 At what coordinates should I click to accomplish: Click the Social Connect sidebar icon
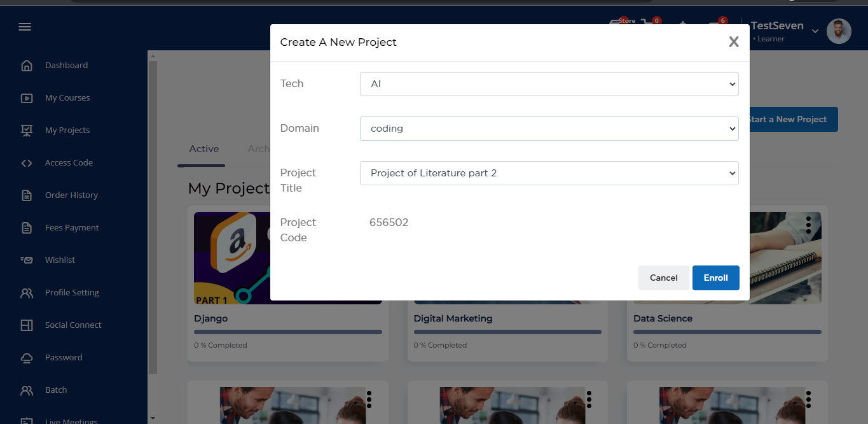click(x=27, y=325)
